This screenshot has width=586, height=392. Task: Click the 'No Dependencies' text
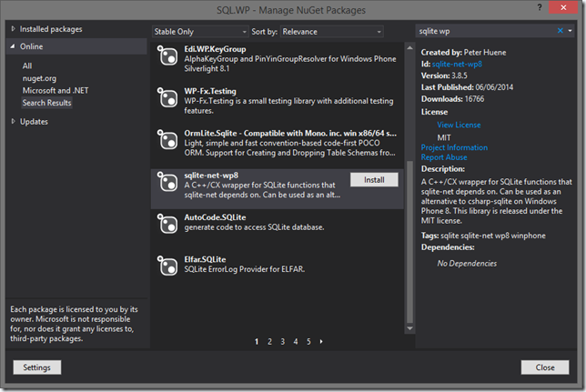coord(467,264)
